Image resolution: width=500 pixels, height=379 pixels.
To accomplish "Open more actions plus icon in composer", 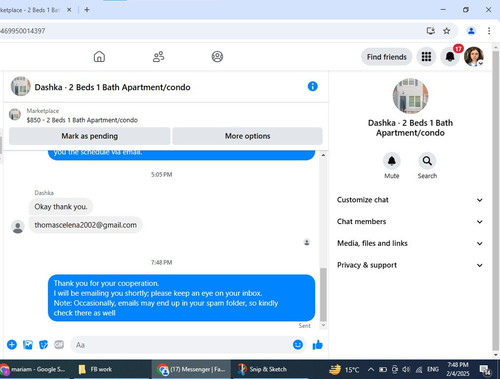I will click(x=12, y=345).
